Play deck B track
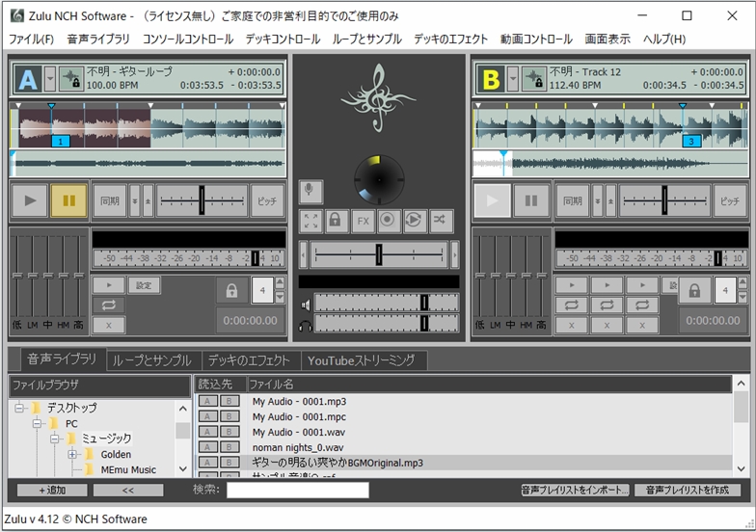 click(492, 200)
